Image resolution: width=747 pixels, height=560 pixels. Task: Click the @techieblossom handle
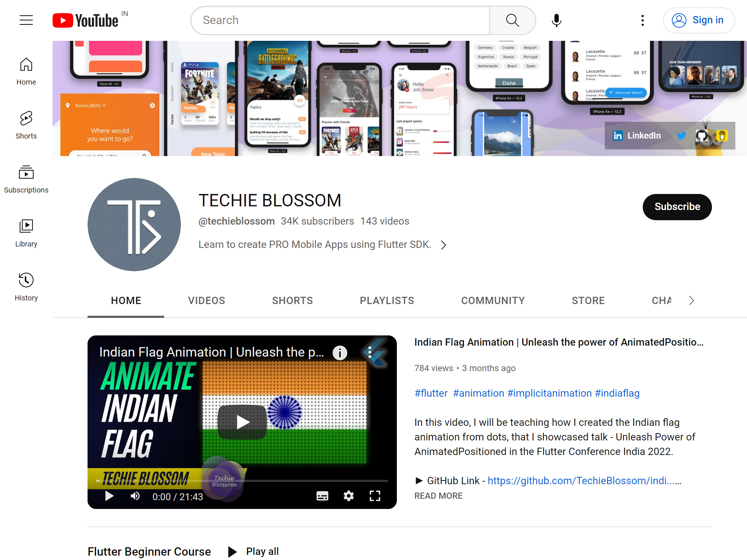236,221
